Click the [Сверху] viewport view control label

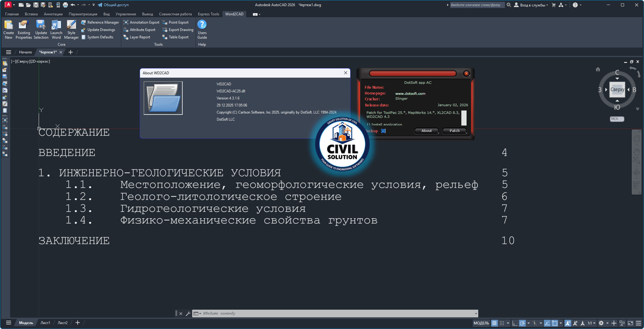click(24, 61)
